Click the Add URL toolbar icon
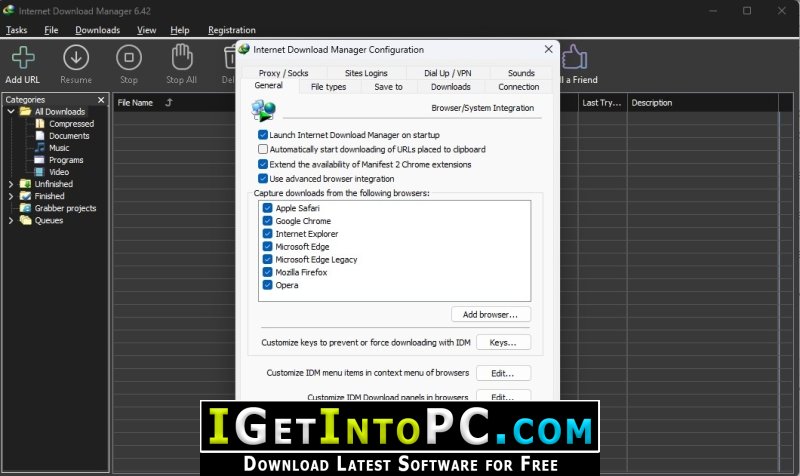Image resolution: width=800 pixels, height=476 pixels. [x=23, y=57]
